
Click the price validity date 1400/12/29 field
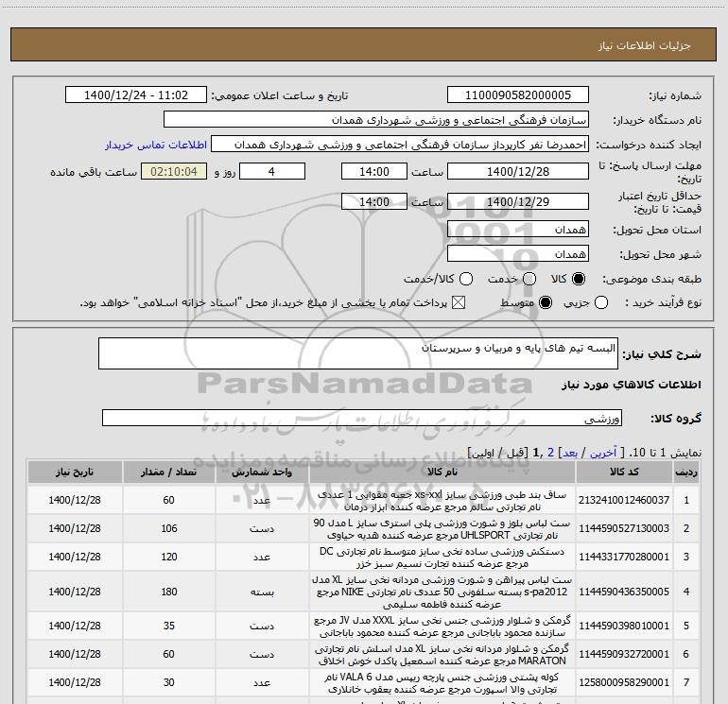pyautogui.click(x=518, y=201)
